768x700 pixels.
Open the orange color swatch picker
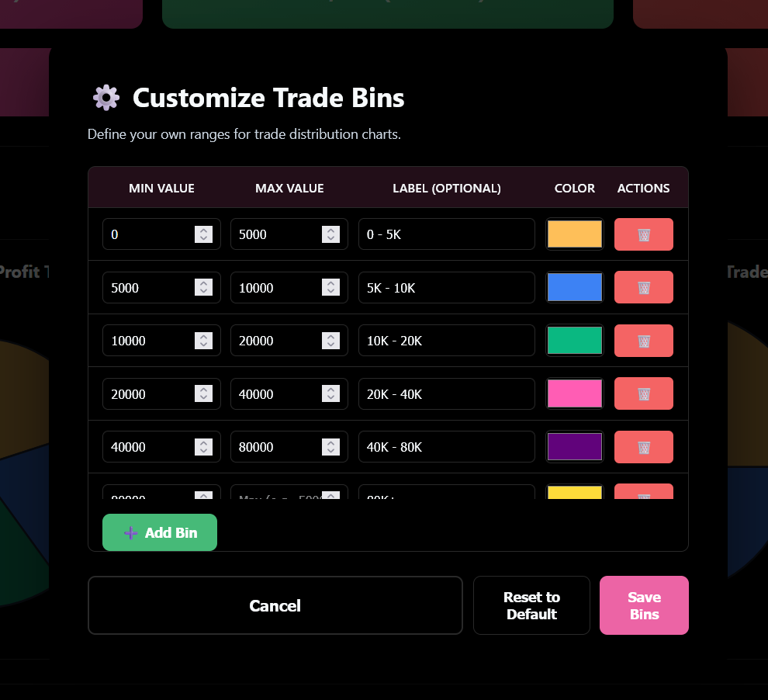(x=575, y=234)
